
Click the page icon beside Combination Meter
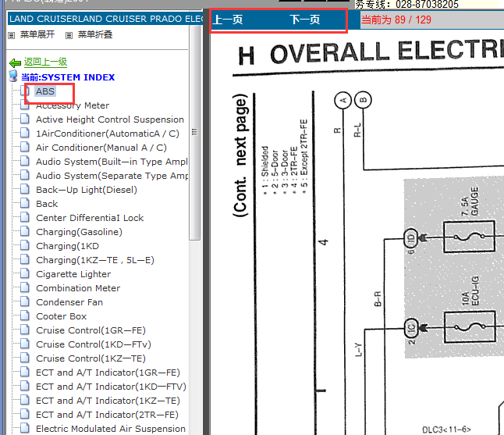[x=25, y=287]
